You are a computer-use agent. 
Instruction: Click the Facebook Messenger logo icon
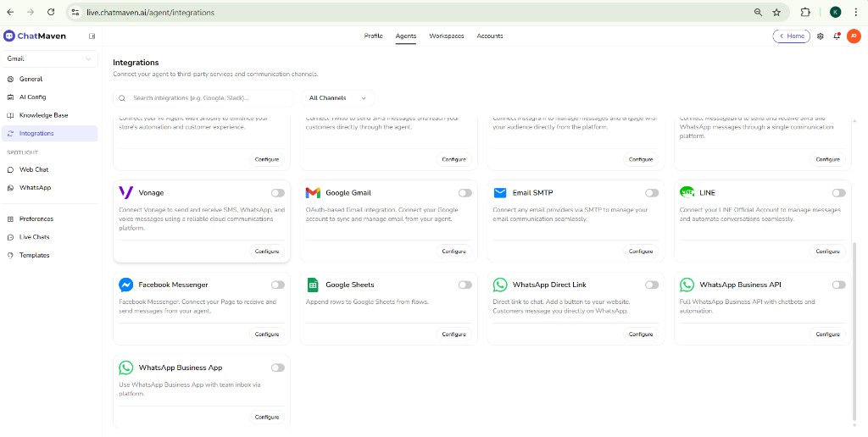(125, 285)
